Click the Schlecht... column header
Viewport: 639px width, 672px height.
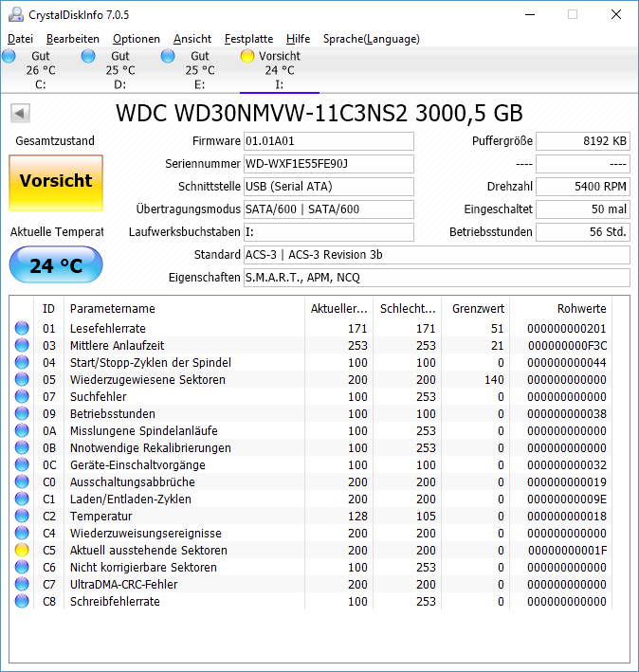[408, 309]
